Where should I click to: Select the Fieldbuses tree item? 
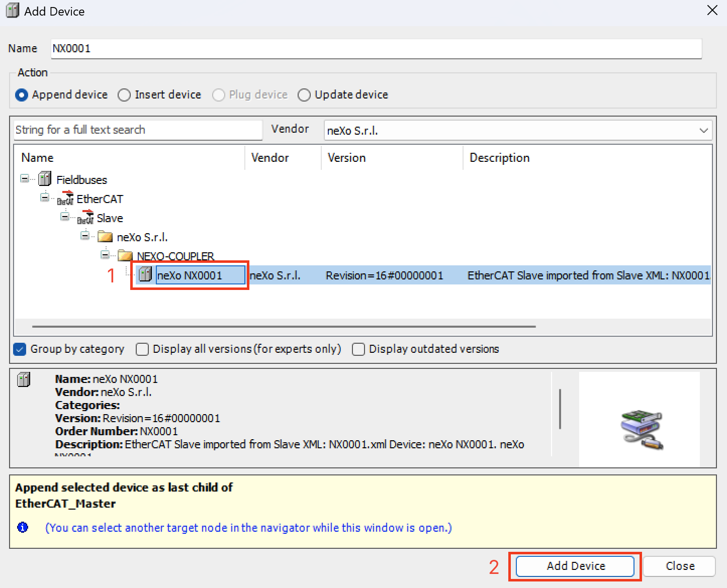pos(81,180)
